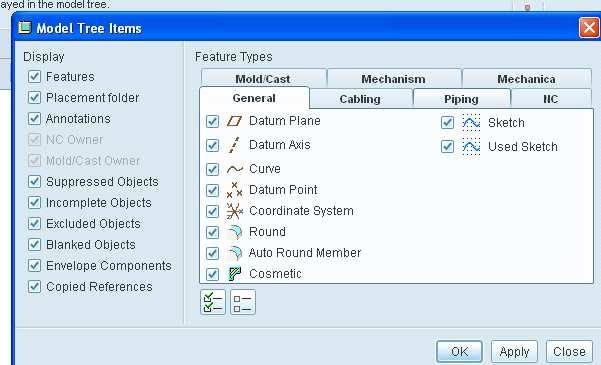The height and width of the screenshot is (365, 601).
Task: Toggle the Envelope Components checkbox
Action: [34, 265]
